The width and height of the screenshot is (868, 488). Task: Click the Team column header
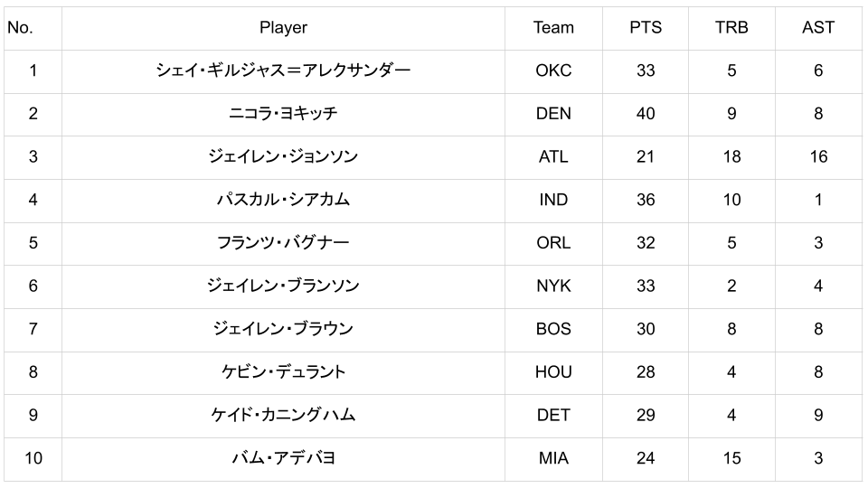tap(553, 27)
